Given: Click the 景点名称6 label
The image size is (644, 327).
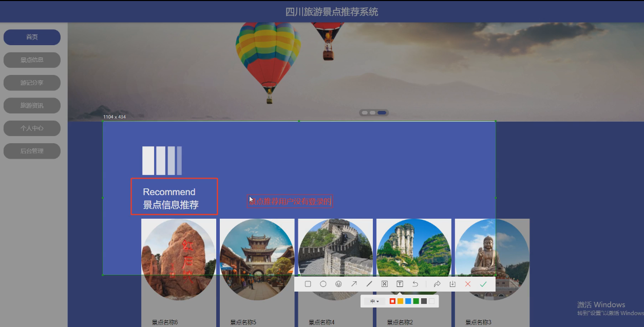Looking at the screenshot, I should (165, 322).
